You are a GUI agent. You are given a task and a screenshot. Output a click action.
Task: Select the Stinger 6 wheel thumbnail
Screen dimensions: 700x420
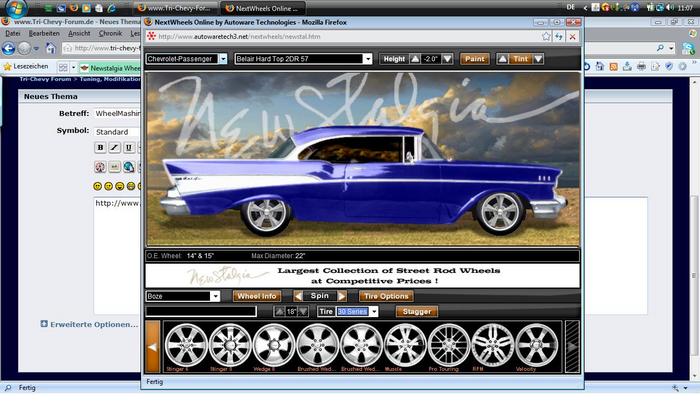[186, 345]
